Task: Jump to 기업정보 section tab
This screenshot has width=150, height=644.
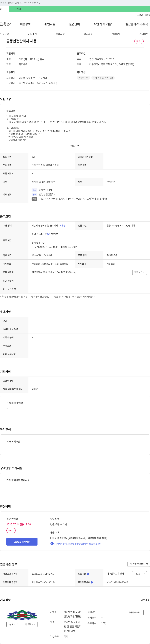Action: pyautogui.click(x=144, y=34)
